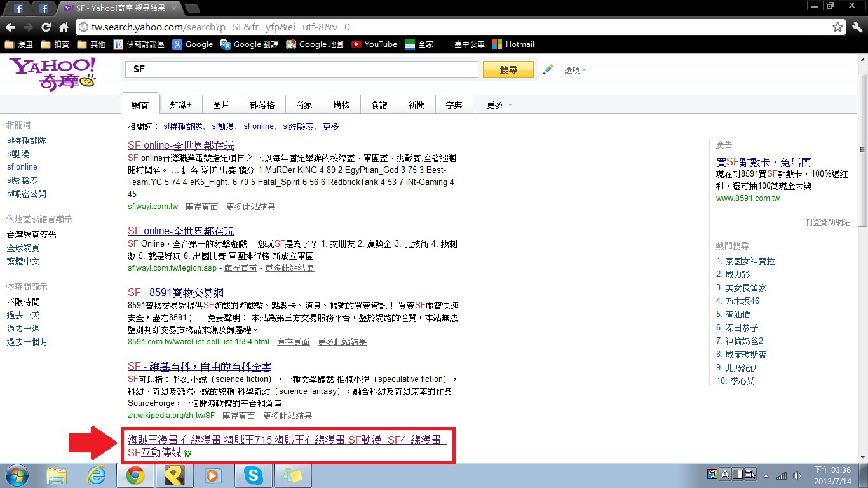Open the 浸畫 bookmarks folder
The width and height of the screenshot is (868, 488).
[x=19, y=44]
